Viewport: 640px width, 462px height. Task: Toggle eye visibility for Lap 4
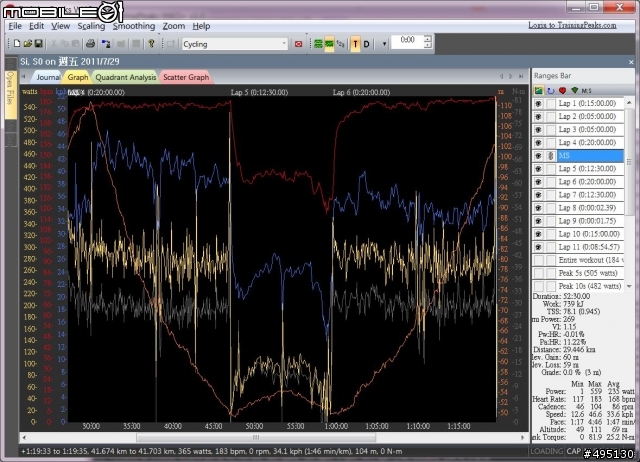538,143
